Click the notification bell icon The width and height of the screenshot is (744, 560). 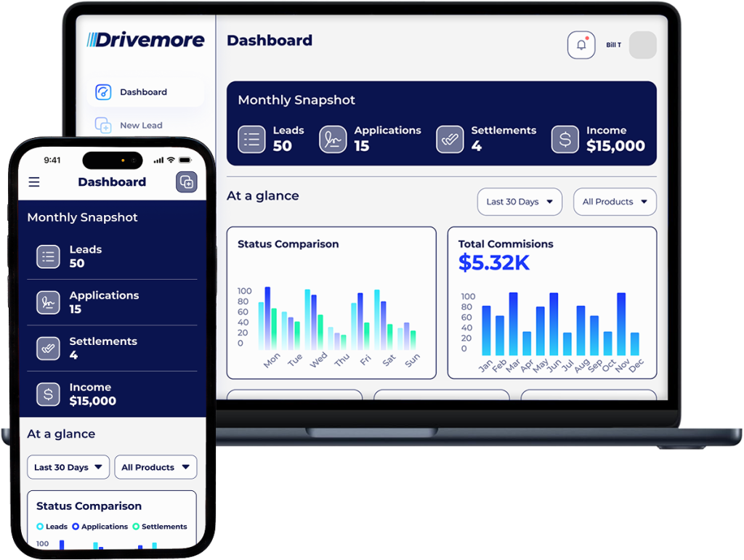tap(581, 45)
